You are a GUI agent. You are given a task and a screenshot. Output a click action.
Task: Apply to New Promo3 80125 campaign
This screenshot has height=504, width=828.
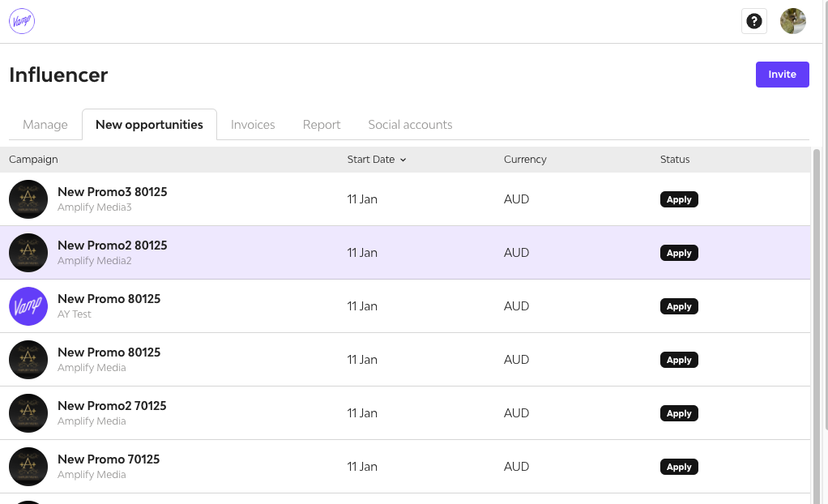click(x=679, y=199)
